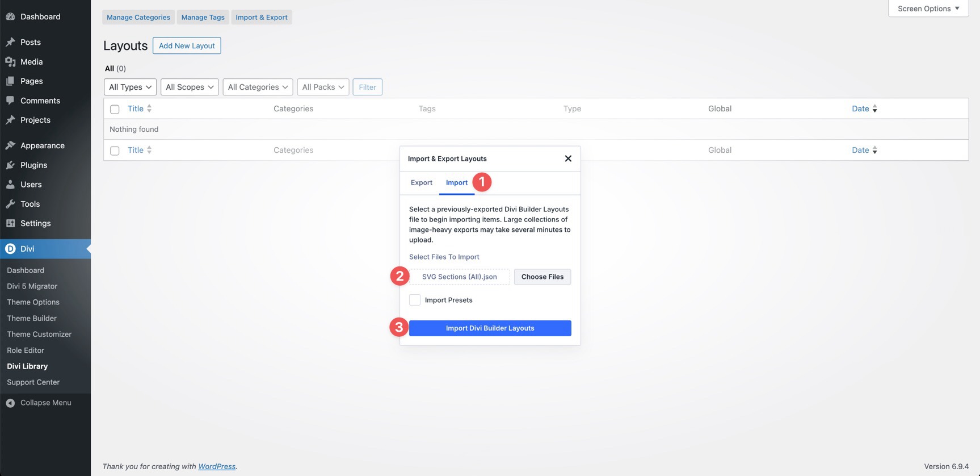Viewport: 980px width, 476px height.
Task: Open Manage Categories
Action: coord(138,17)
